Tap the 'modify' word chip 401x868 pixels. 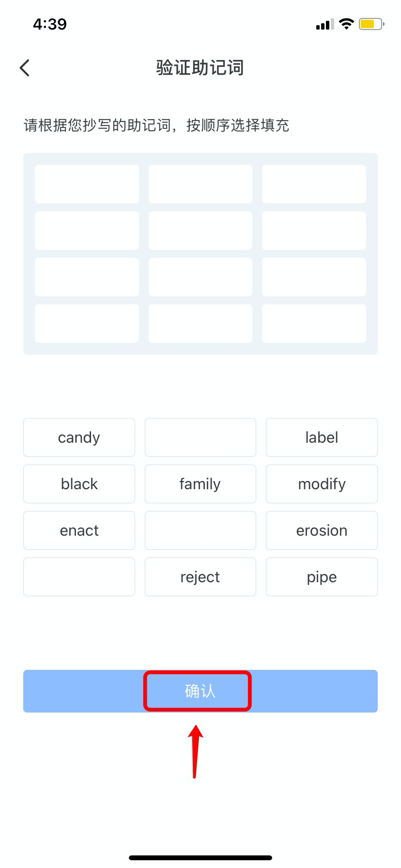coord(322,484)
